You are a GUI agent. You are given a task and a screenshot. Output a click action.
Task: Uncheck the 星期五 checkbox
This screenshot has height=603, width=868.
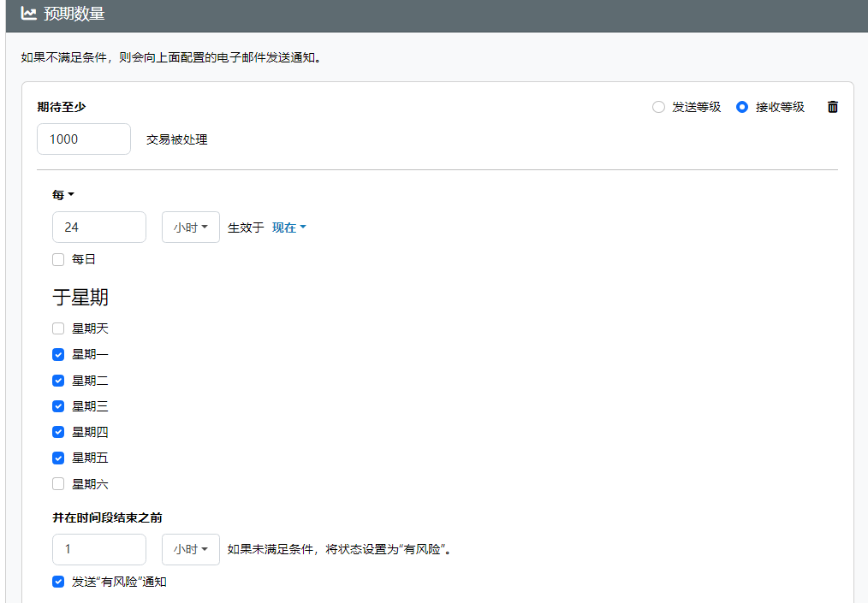58,458
